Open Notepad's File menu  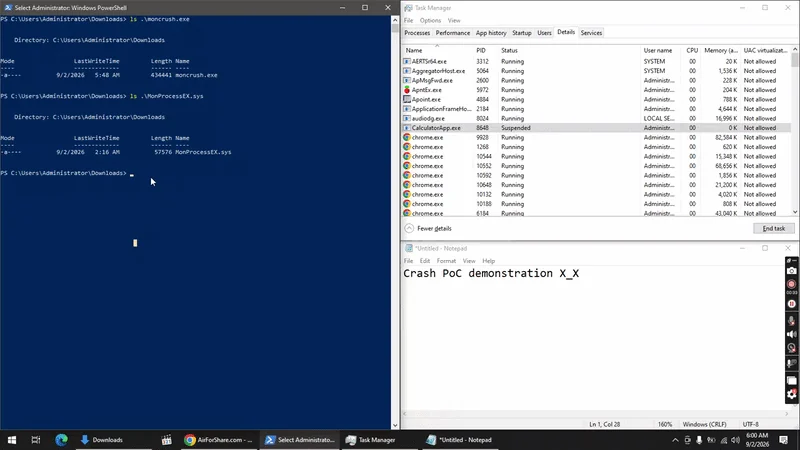pyautogui.click(x=409, y=261)
